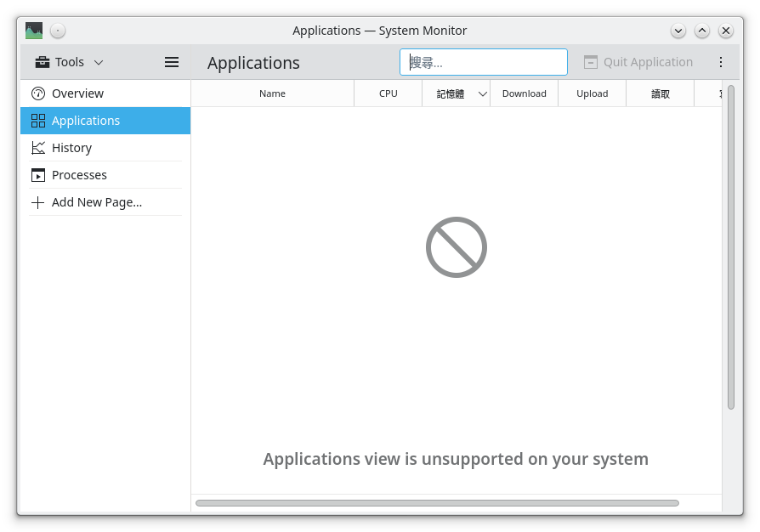760x532 pixels.
Task: Click the Quit Application button
Action: (638, 61)
